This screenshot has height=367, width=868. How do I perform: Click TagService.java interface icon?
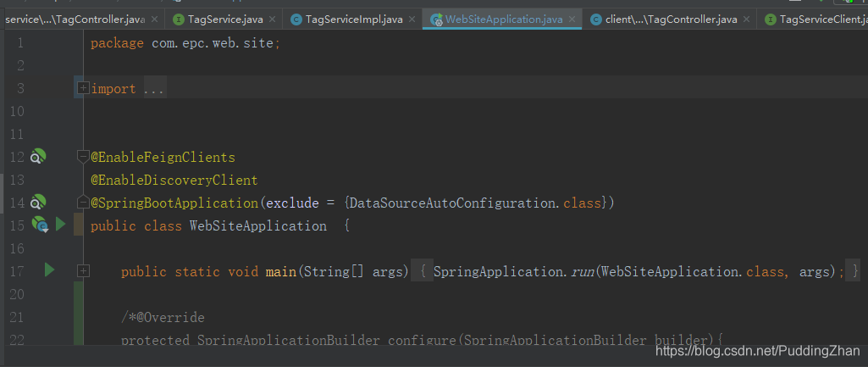(x=178, y=20)
